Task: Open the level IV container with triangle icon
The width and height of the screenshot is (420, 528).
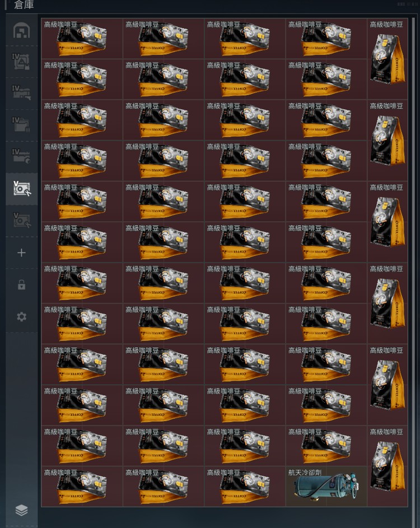Action: point(21,62)
